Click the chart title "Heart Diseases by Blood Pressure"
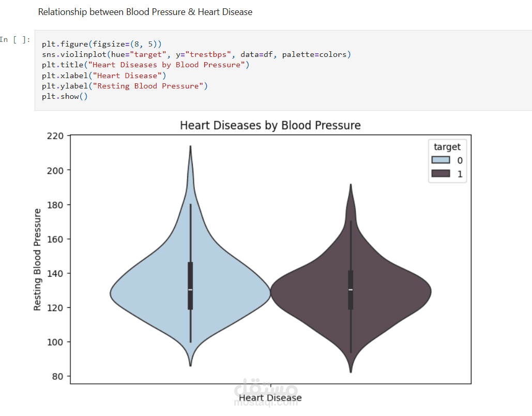Screen dimensions: 532x416 click(x=270, y=125)
